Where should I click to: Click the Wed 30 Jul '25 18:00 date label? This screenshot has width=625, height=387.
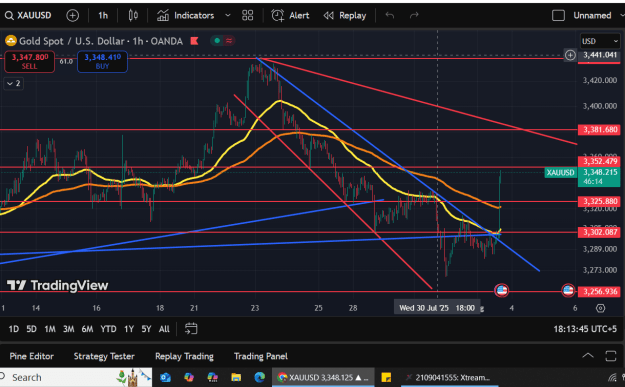(x=437, y=308)
